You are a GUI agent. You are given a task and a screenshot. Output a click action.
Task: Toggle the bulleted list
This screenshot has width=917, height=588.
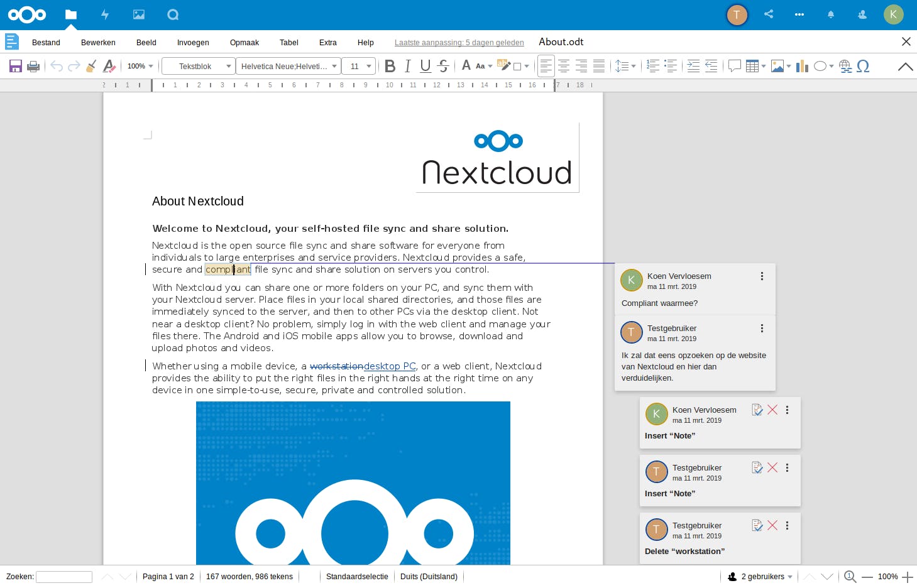point(671,66)
